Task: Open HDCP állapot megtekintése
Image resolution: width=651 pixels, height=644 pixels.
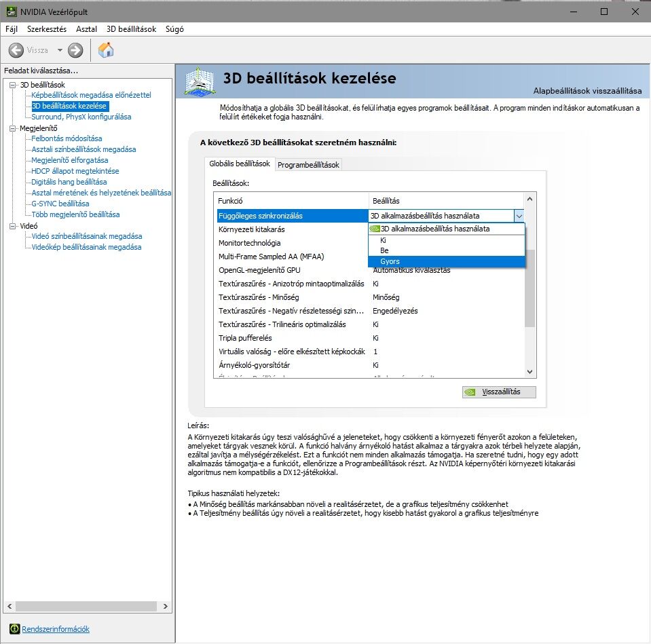Action: [75, 171]
